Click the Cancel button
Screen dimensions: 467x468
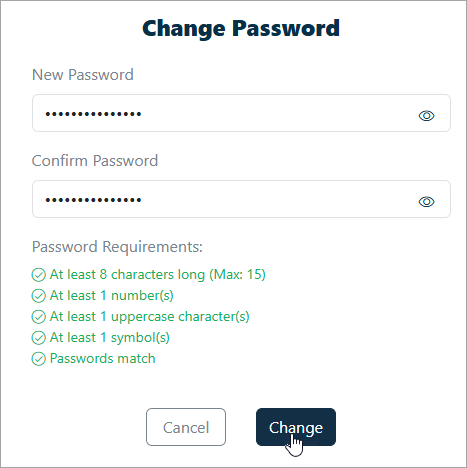[x=186, y=427]
